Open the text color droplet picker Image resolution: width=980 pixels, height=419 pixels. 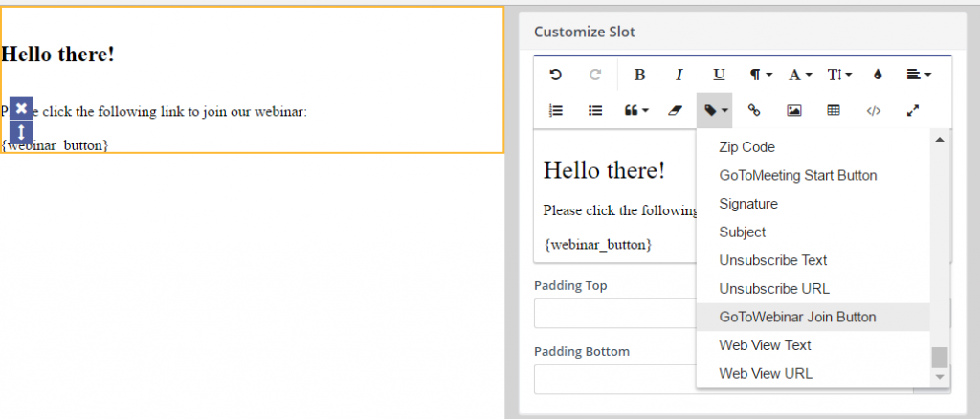click(879, 75)
